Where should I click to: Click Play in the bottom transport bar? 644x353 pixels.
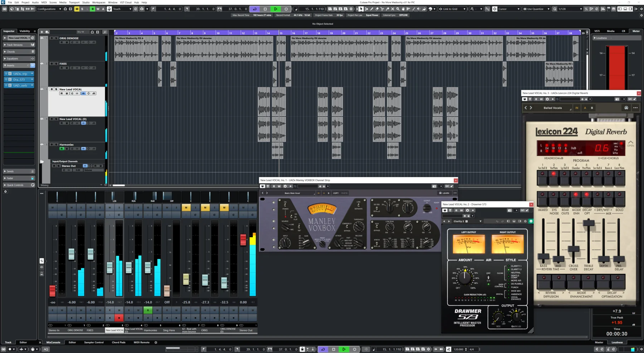[x=344, y=349]
